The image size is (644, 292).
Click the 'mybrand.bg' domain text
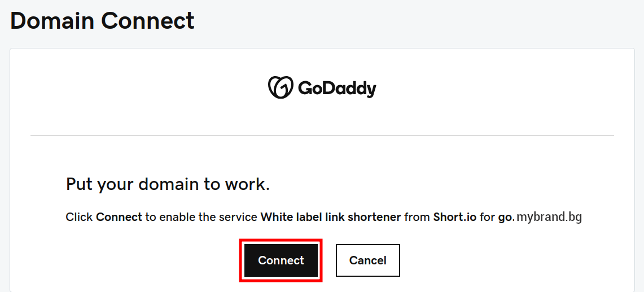point(549,217)
